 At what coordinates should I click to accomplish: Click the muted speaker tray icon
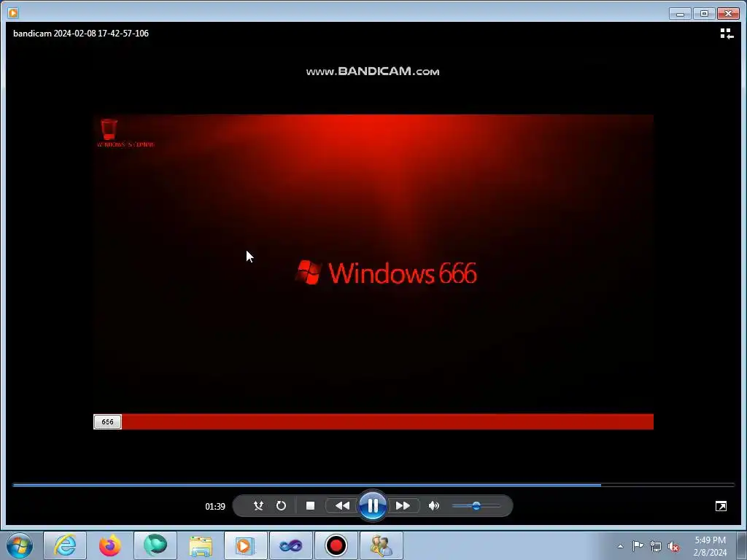(673, 546)
